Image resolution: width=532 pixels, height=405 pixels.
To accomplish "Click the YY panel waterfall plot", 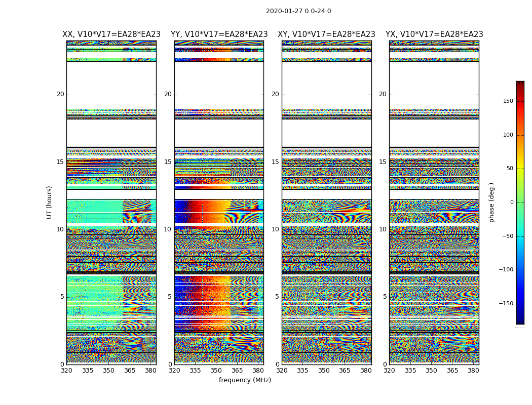I will (x=219, y=202).
